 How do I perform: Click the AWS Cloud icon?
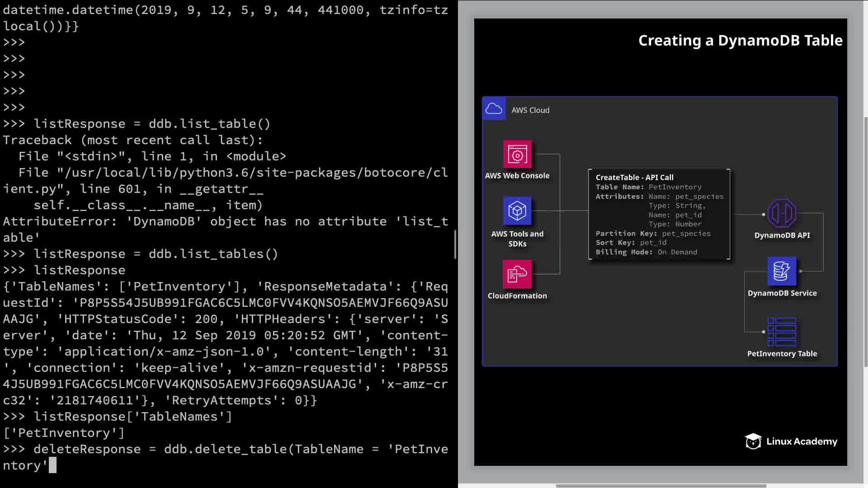pyautogui.click(x=494, y=109)
